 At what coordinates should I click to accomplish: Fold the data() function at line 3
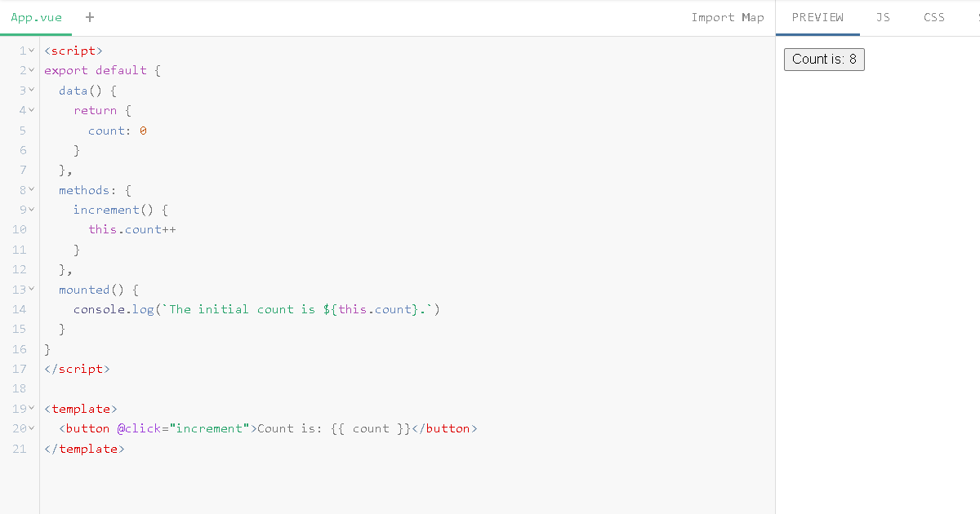click(32, 91)
